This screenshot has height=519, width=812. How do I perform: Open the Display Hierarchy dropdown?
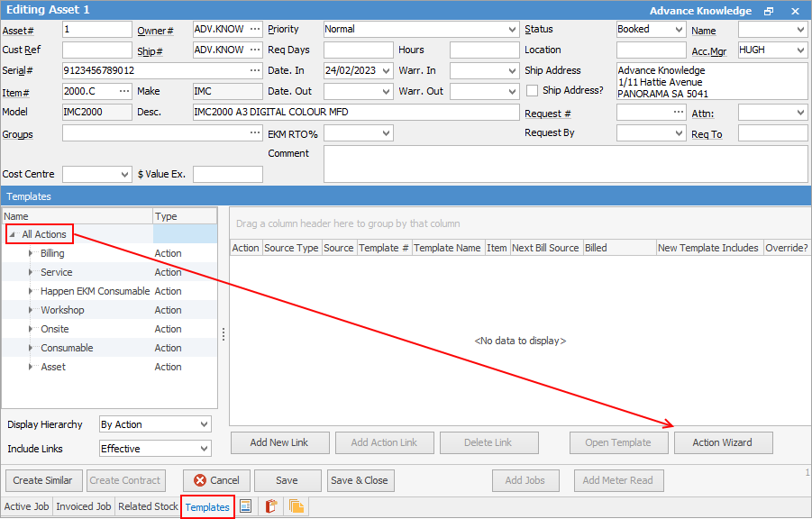[204, 424]
